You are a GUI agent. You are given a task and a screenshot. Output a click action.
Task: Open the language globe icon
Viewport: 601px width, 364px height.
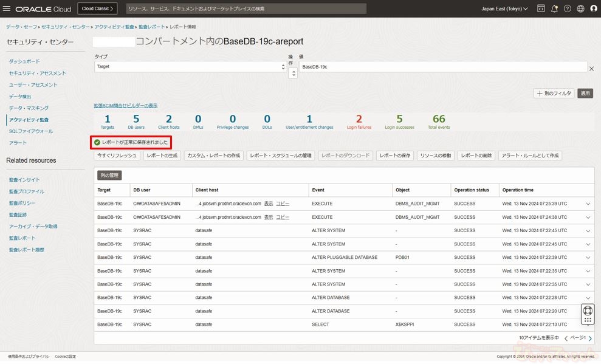coord(580,9)
